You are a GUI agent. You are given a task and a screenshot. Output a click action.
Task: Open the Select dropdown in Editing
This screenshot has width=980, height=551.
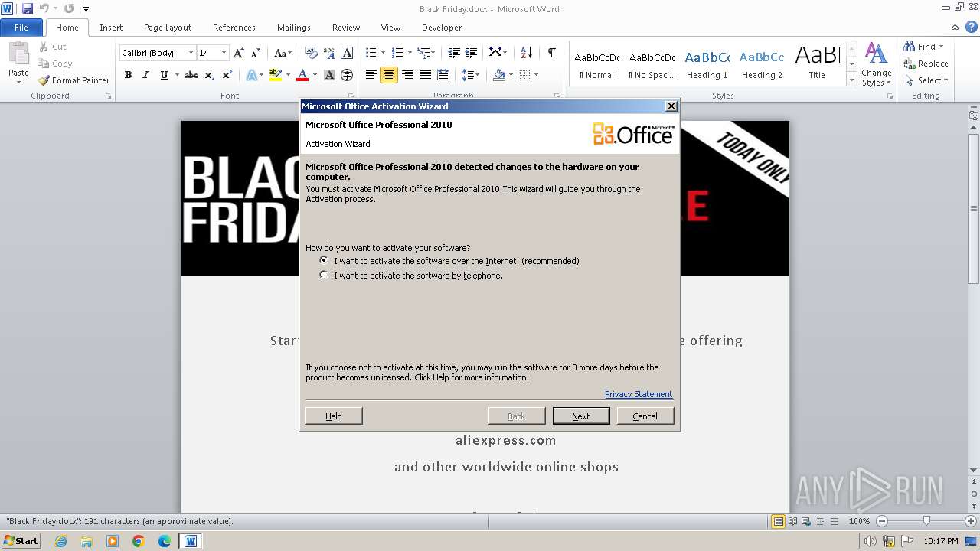926,80
